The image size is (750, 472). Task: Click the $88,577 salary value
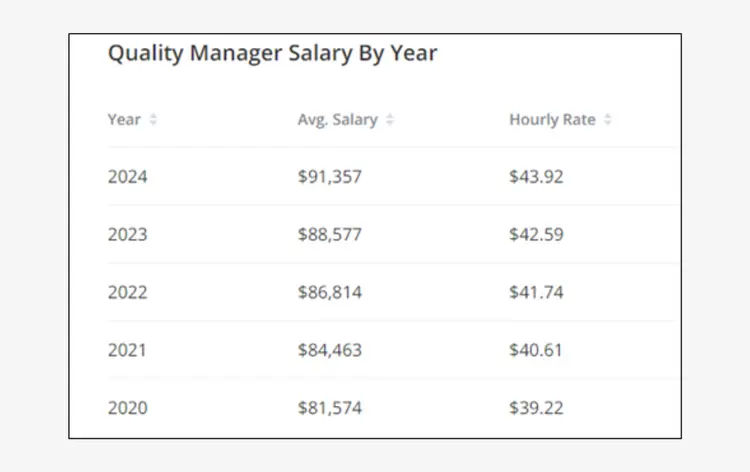point(330,235)
